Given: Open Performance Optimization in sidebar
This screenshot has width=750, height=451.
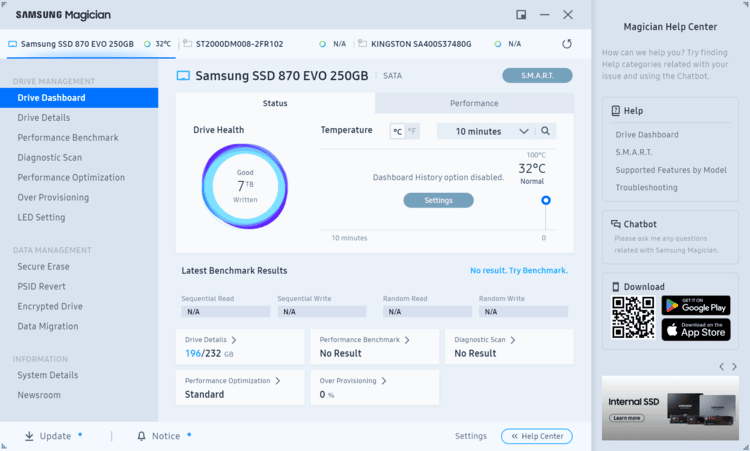Looking at the screenshot, I should pos(71,177).
